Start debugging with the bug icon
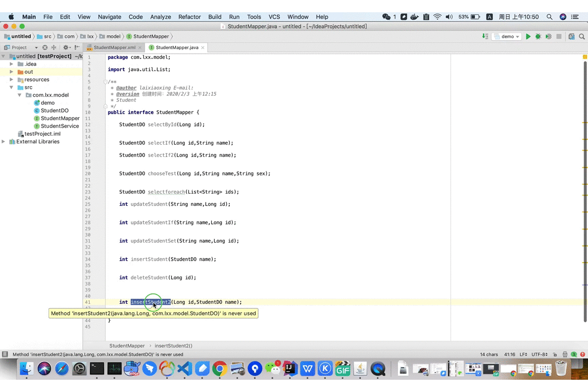Screen dimensions: 588x392 [x=538, y=36]
